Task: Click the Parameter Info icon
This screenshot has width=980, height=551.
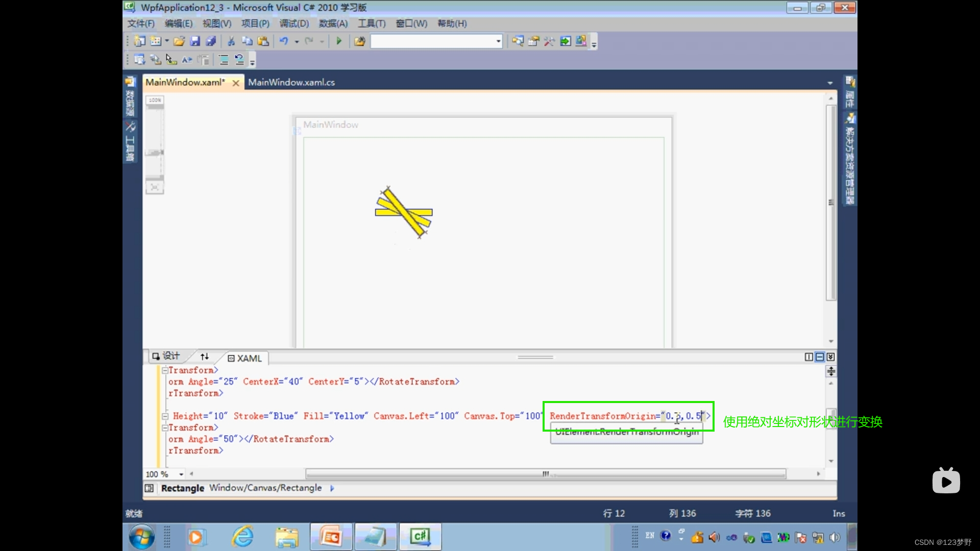Action: tap(156, 60)
